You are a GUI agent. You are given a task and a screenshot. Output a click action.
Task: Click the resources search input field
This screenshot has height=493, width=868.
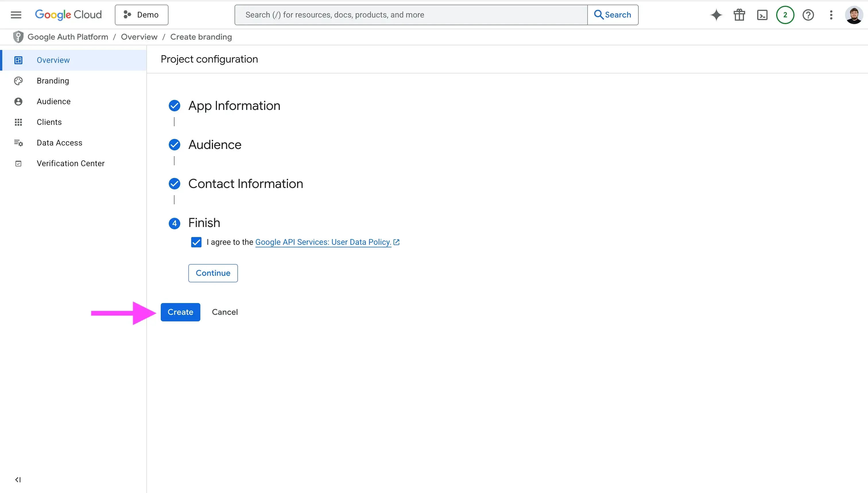410,15
